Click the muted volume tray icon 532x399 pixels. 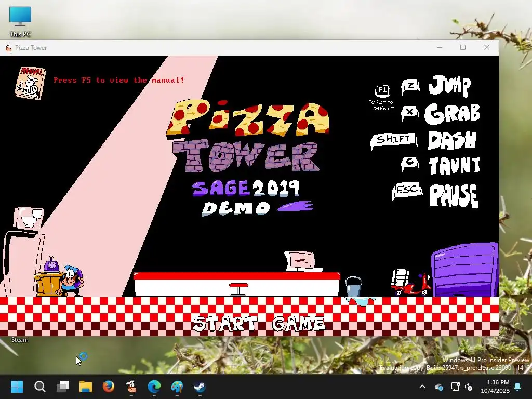click(469, 387)
